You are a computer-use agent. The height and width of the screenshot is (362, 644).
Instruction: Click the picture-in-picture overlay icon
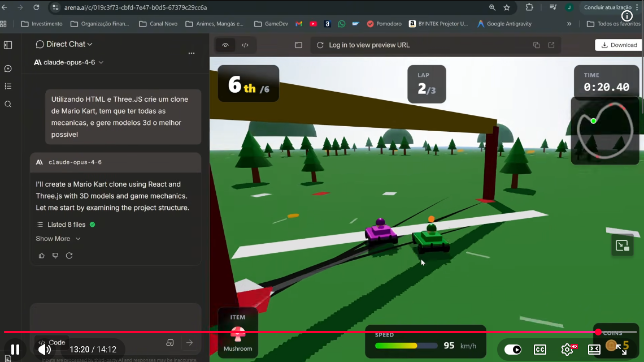[622, 245]
